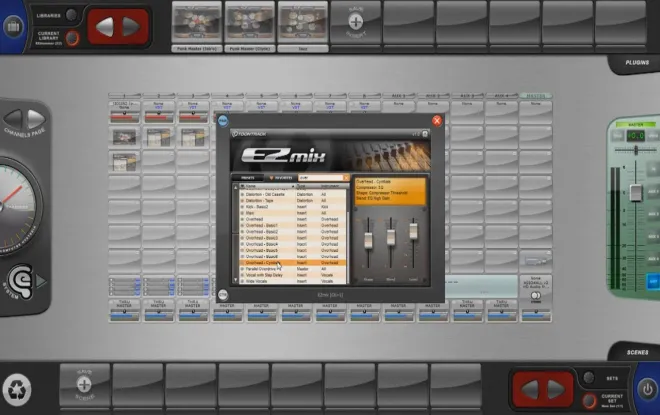Click the EZmix Level fader
660x415 pixels.
click(x=413, y=231)
